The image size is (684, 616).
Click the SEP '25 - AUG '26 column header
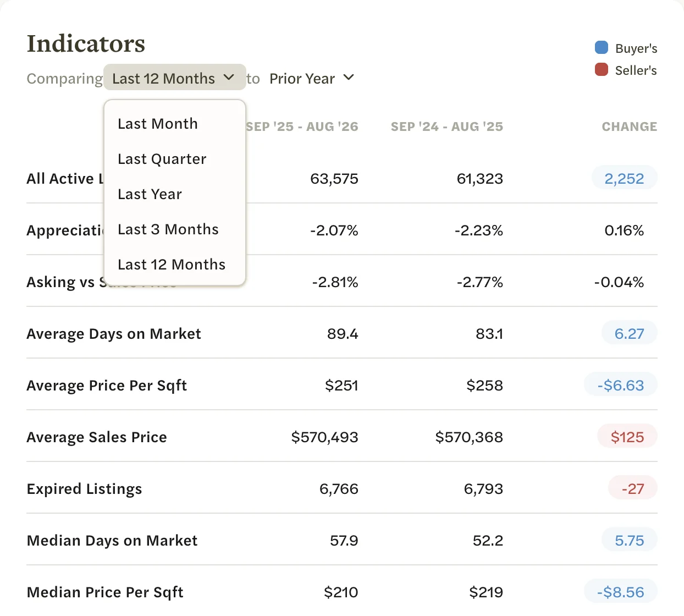tap(302, 127)
